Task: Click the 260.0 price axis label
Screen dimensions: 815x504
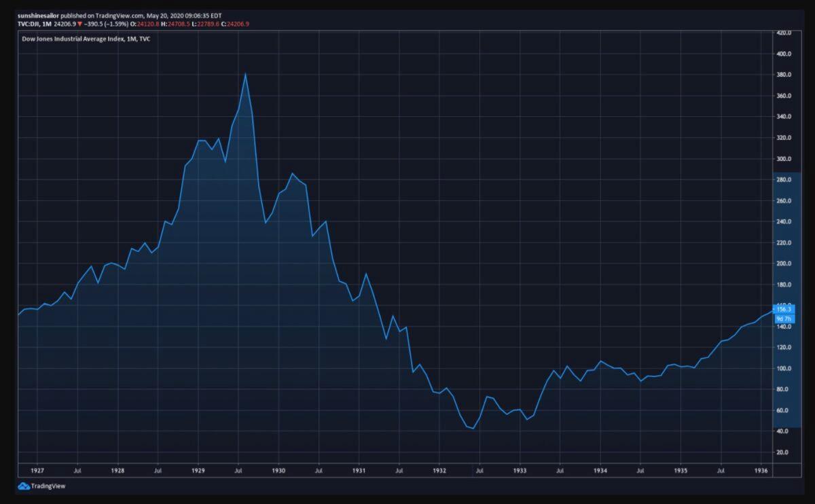Action: pyautogui.click(x=784, y=201)
